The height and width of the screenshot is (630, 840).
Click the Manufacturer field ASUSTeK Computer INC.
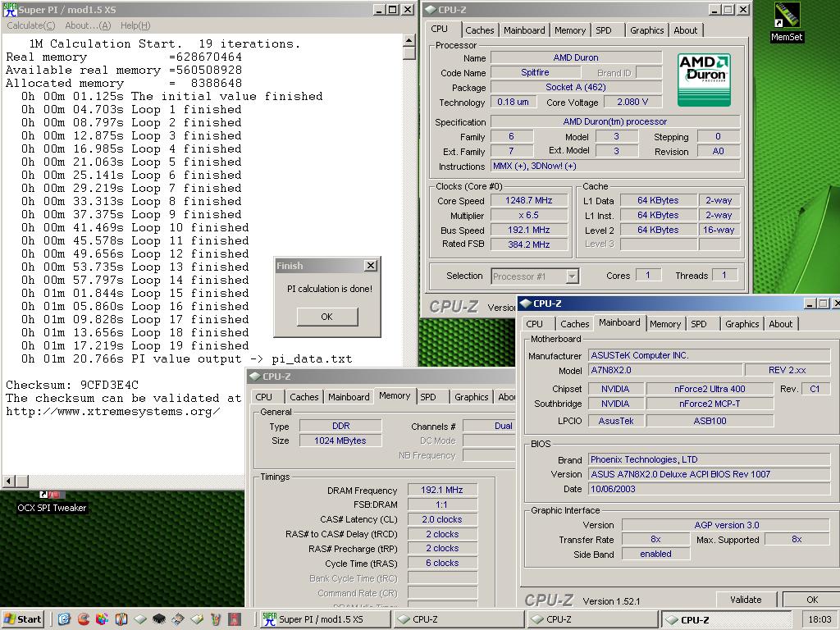[709, 355]
